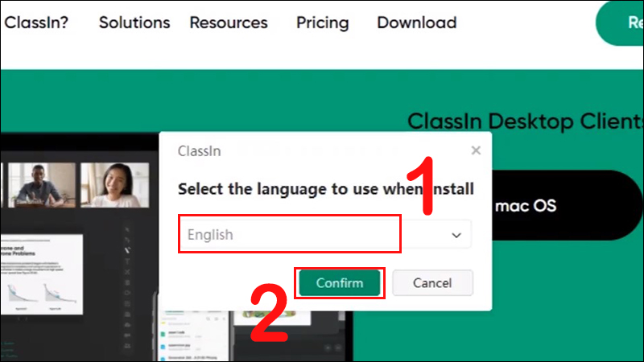Click the man's video thumbnail
The width and height of the screenshot is (644, 362).
point(42,185)
